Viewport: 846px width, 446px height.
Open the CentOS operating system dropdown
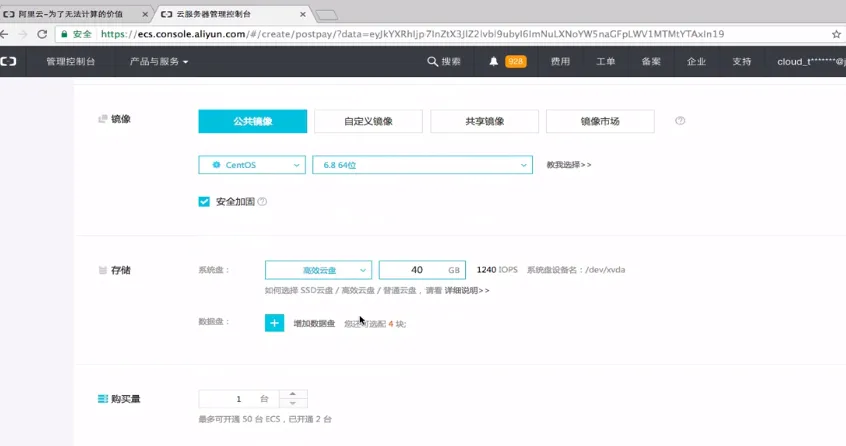[x=252, y=165]
